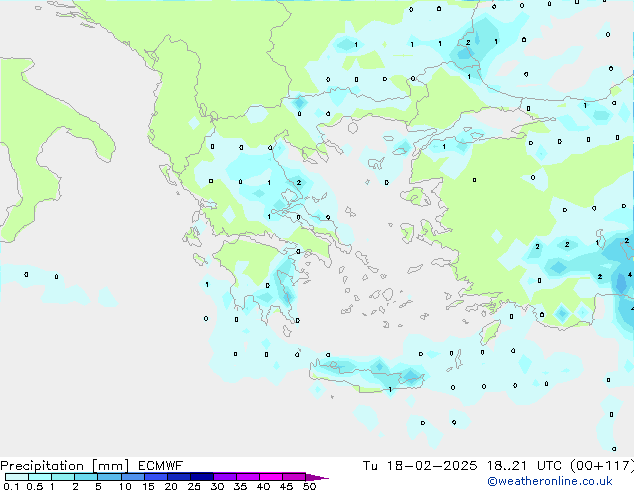
Task: Click the '35' legend scale label
Action: tap(240, 486)
